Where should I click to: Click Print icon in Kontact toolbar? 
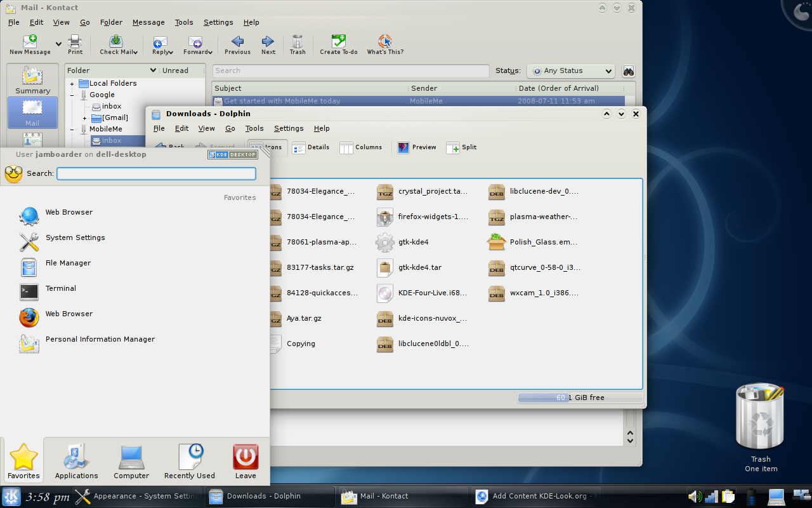click(75, 42)
